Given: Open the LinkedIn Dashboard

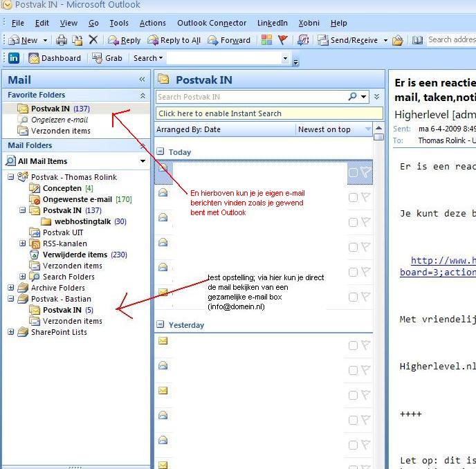Looking at the screenshot, I should (55, 58).
